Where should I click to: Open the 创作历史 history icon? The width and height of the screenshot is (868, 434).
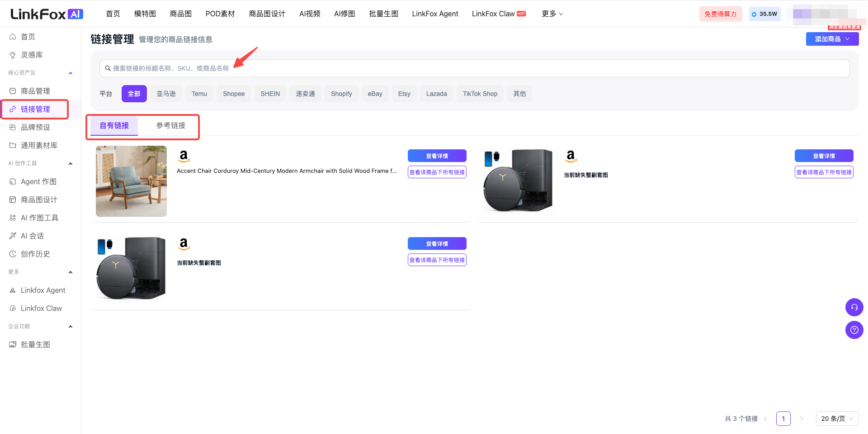pos(13,254)
